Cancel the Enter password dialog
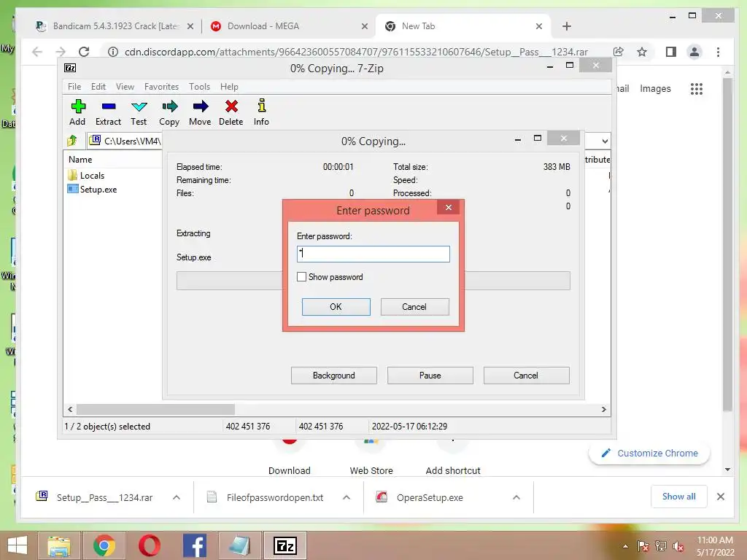Image resolution: width=747 pixels, height=560 pixels. click(414, 307)
